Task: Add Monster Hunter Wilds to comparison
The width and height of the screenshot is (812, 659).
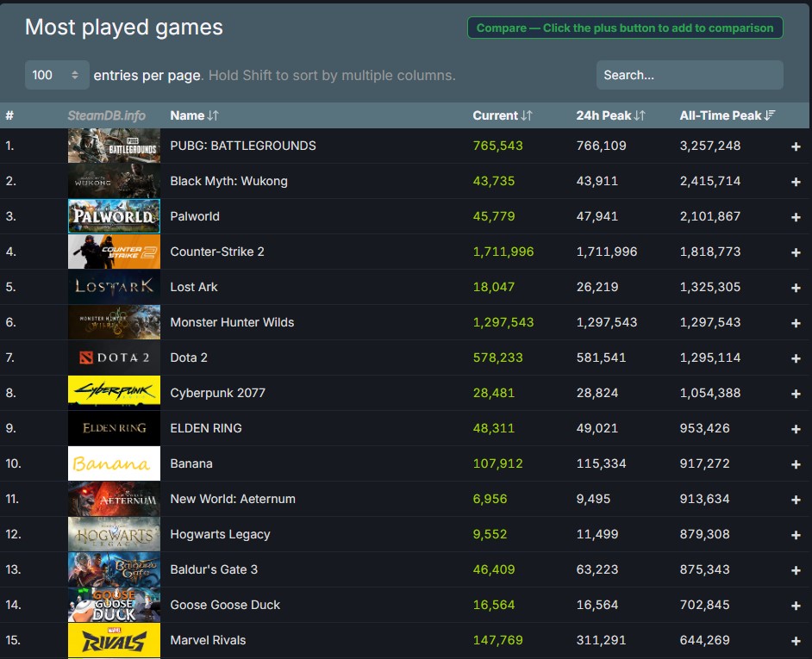Action: tap(796, 323)
